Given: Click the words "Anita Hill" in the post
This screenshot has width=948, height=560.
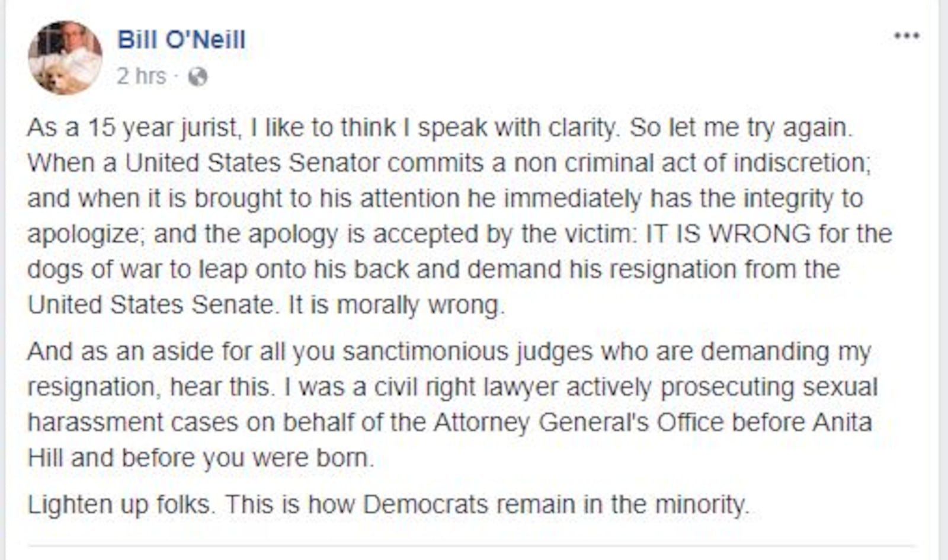Looking at the screenshot, I should [841, 423].
